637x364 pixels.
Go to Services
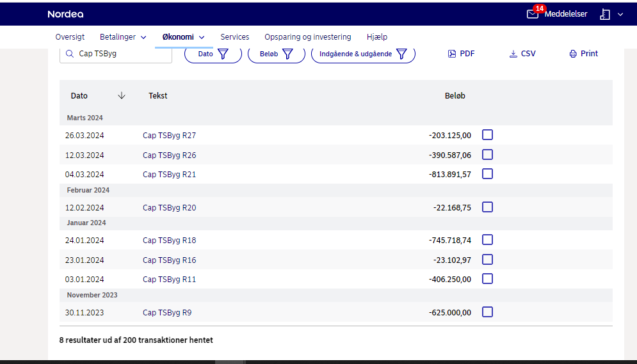235,37
